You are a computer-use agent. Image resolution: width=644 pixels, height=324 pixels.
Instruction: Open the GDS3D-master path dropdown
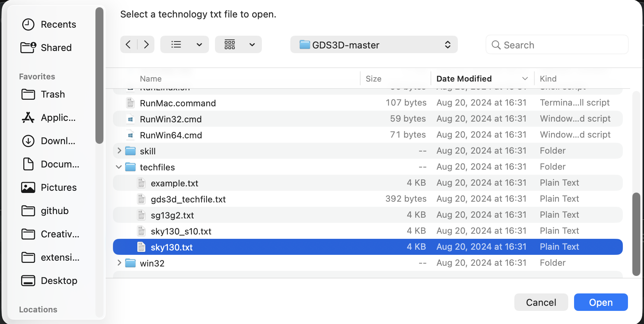tap(374, 45)
